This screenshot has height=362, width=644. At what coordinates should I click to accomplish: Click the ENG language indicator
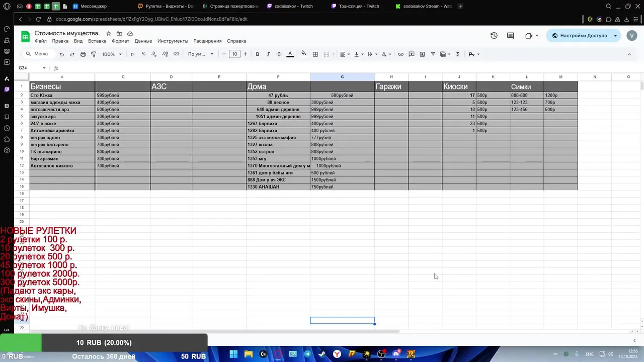point(589,354)
